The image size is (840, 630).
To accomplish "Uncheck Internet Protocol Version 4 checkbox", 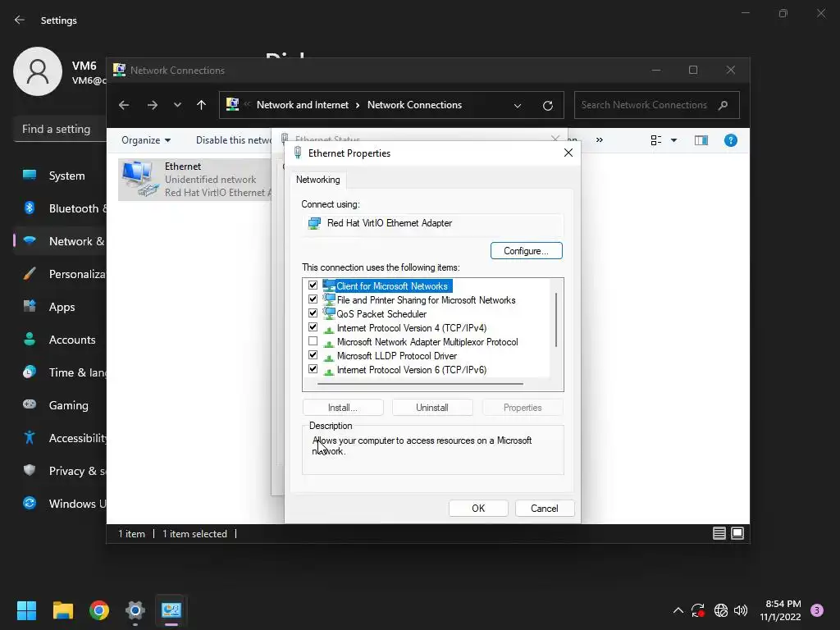I will coord(313,327).
